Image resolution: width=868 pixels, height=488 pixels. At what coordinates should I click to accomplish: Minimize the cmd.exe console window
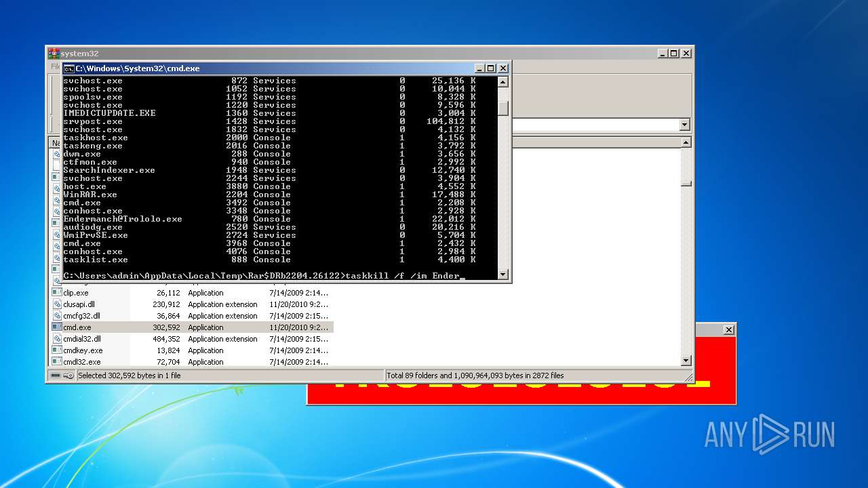tap(480, 68)
